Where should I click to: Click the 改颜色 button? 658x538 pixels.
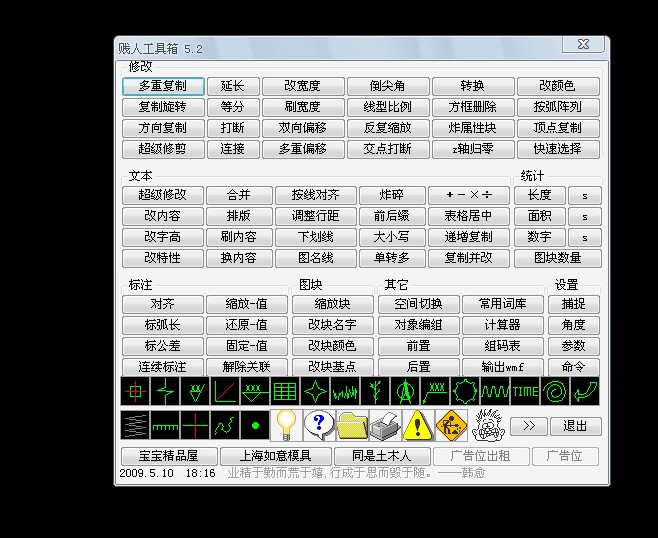coord(558,86)
